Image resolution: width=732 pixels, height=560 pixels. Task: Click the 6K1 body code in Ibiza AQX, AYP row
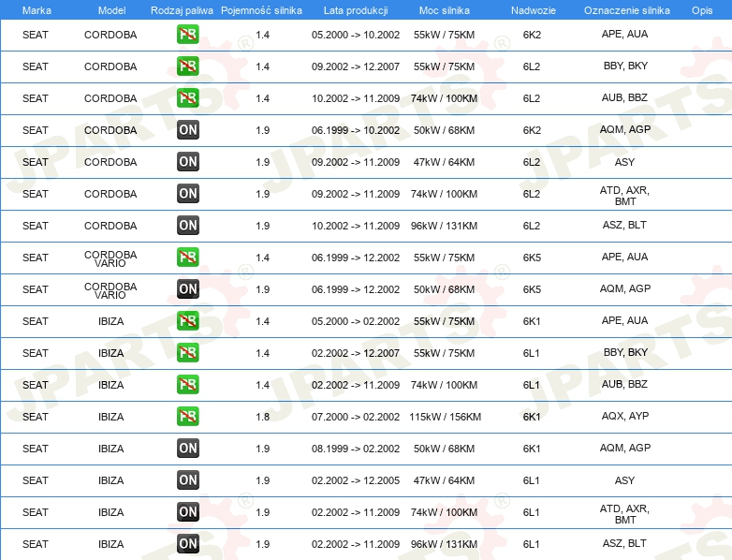coord(532,417)
